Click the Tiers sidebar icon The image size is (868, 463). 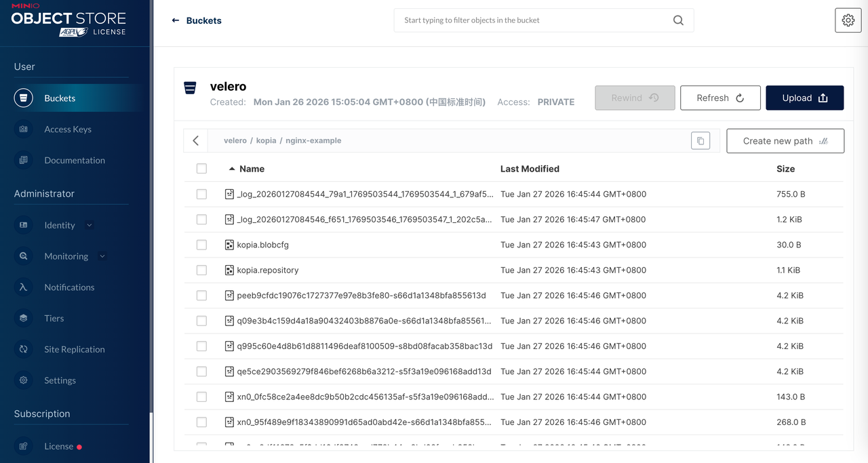click(24, 318)
